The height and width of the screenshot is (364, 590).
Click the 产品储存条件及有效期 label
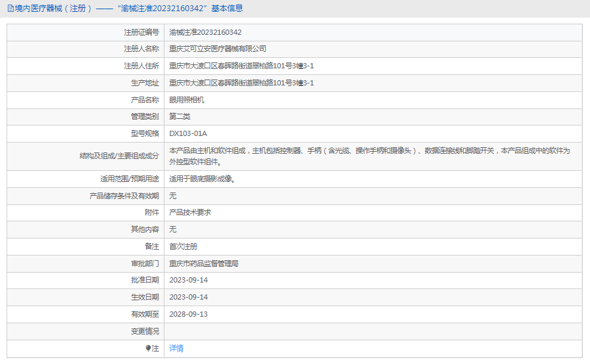[x=124, y=196]
